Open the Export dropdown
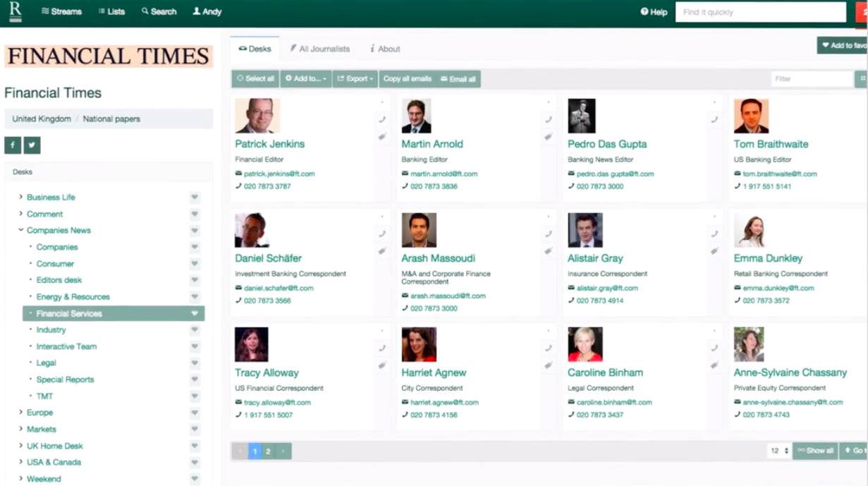The image size is (868, 486). point(355,79)
